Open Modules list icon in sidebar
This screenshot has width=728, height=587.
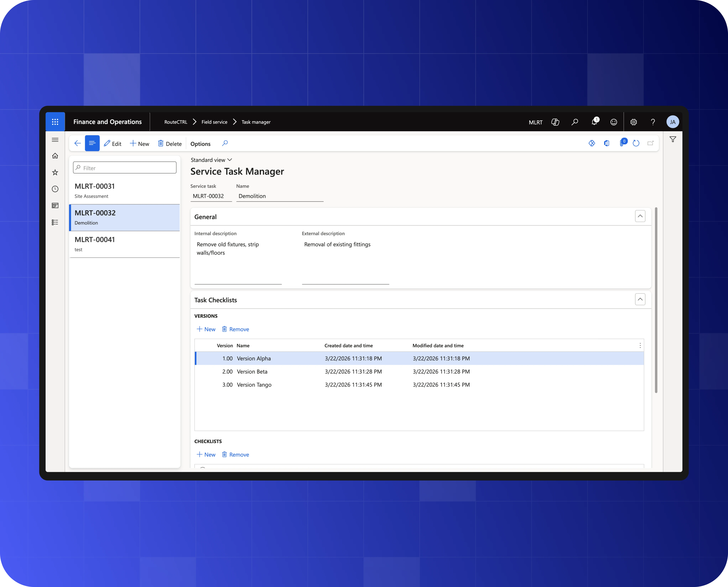point(55,222)
